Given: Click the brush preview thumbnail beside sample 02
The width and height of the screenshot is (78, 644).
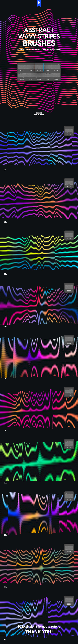Looking at the screenshot, I should coord(69,183).
